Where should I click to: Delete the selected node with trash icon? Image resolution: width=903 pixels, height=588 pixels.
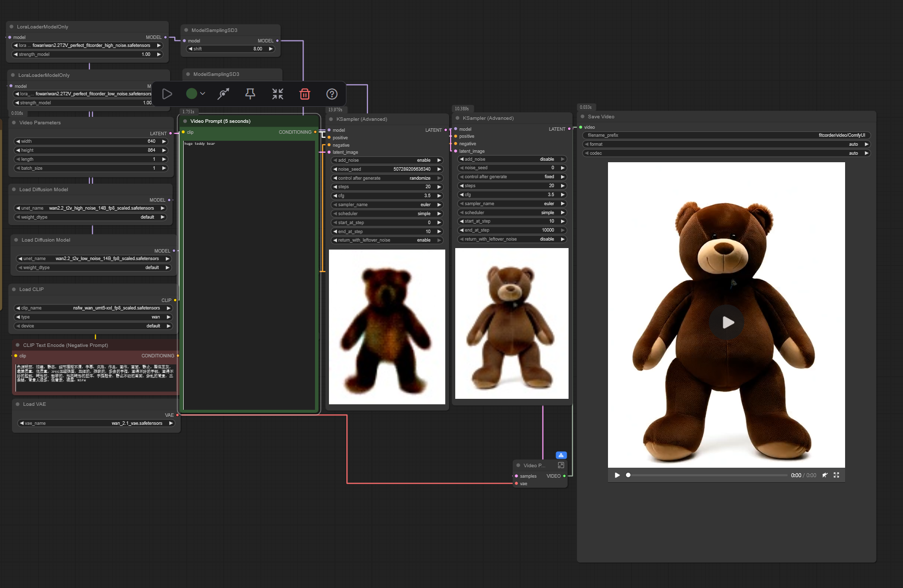304,94
